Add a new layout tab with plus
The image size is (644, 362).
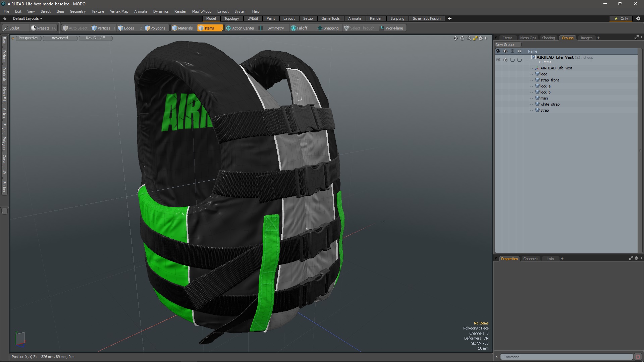[449, 18]
